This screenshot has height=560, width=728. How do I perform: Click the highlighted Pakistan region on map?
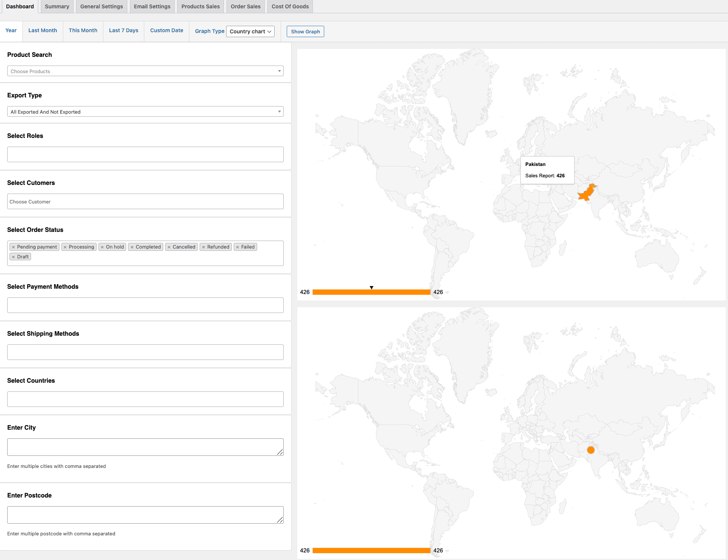(586, 194)
